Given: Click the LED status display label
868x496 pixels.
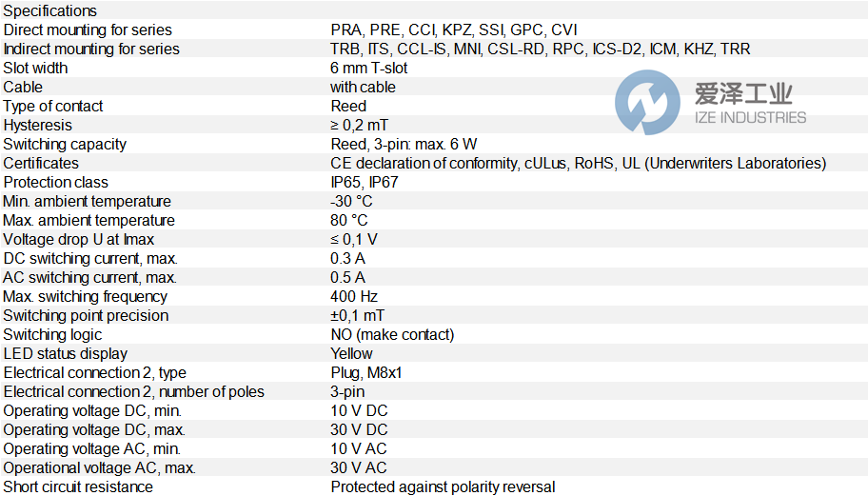Looking at the screenshot, I should click(66, 353).
